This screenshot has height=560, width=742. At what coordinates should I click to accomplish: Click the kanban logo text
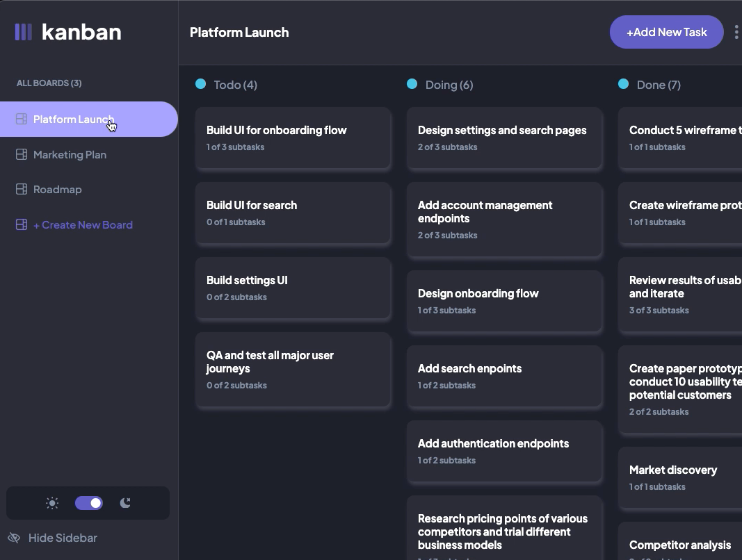click(81, 32)
